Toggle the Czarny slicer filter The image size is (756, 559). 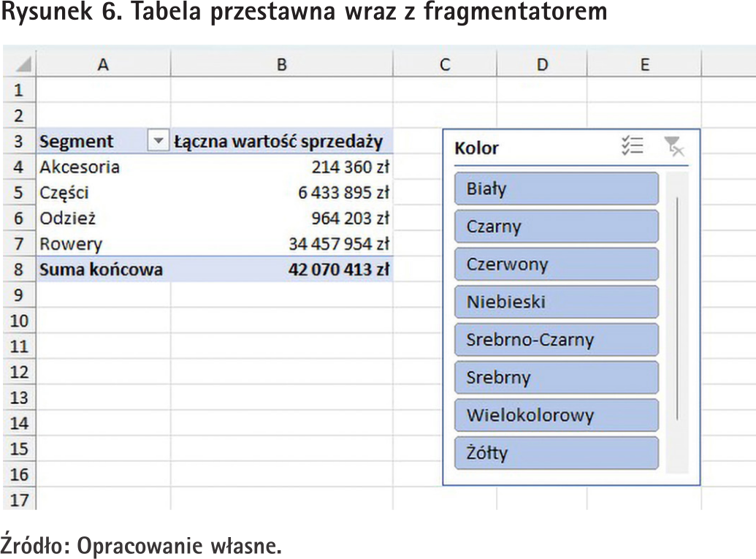556,227
